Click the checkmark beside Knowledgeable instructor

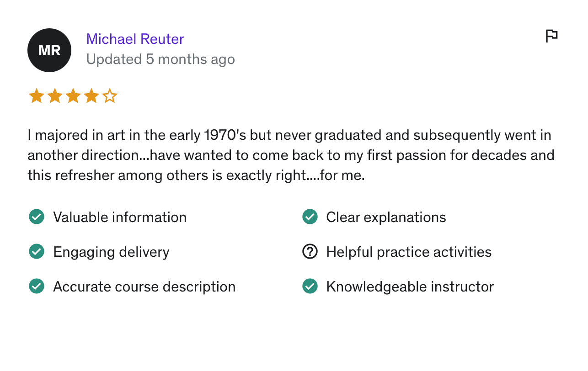(310, 286)
